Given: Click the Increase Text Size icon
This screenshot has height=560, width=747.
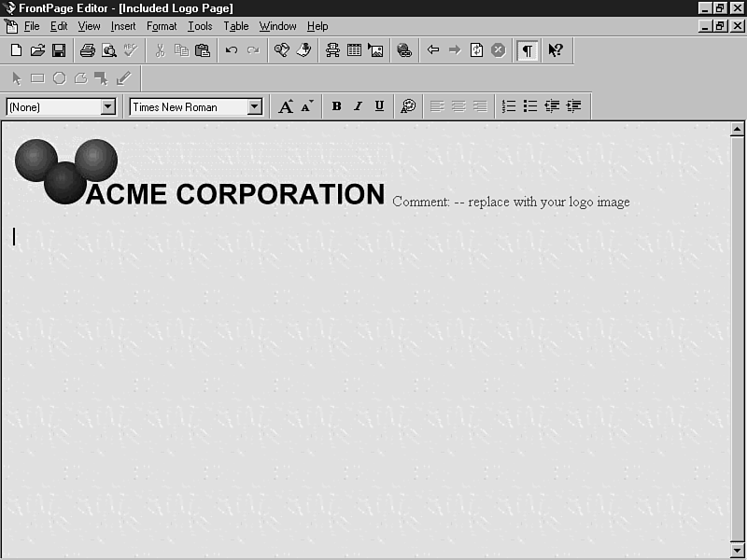Looking at the screenshot, I should point(286,106).
